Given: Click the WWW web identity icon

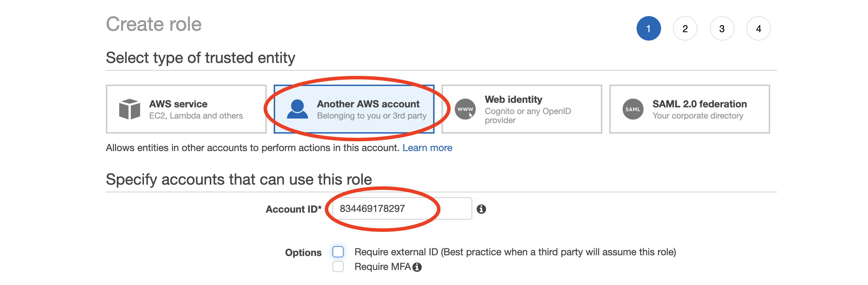Looking at the screenshot, I should [x=465, y=109].
